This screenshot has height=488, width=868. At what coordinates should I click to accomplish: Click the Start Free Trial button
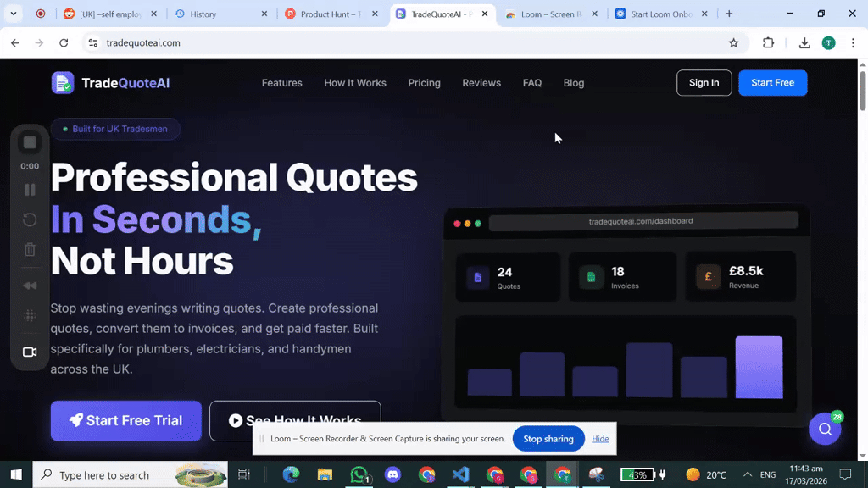[125, 420]
